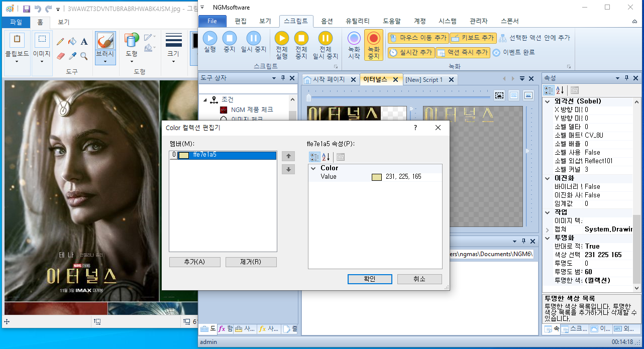Open the 보기 tab in Paint
This screenshot has height=349, width=644.
64,22
